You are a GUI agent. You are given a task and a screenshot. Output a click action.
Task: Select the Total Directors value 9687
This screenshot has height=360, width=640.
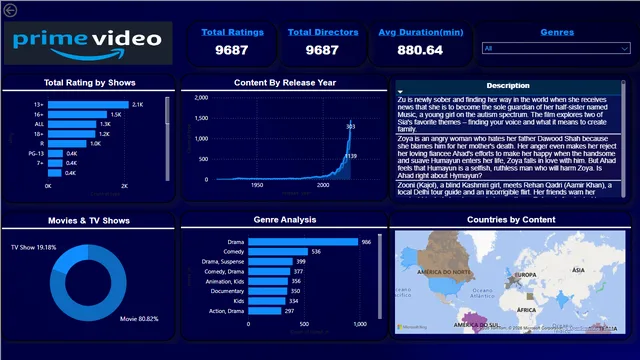(322, 50)
